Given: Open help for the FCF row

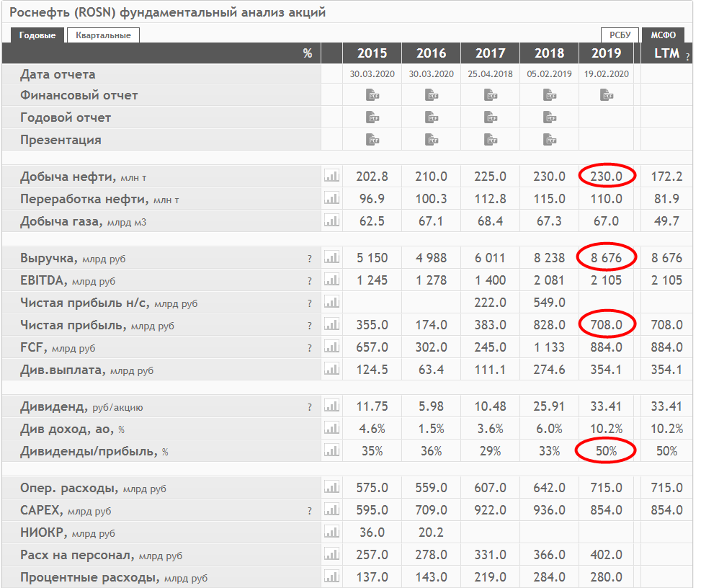Looking at the screenshot, I should (x=309, y=348).
